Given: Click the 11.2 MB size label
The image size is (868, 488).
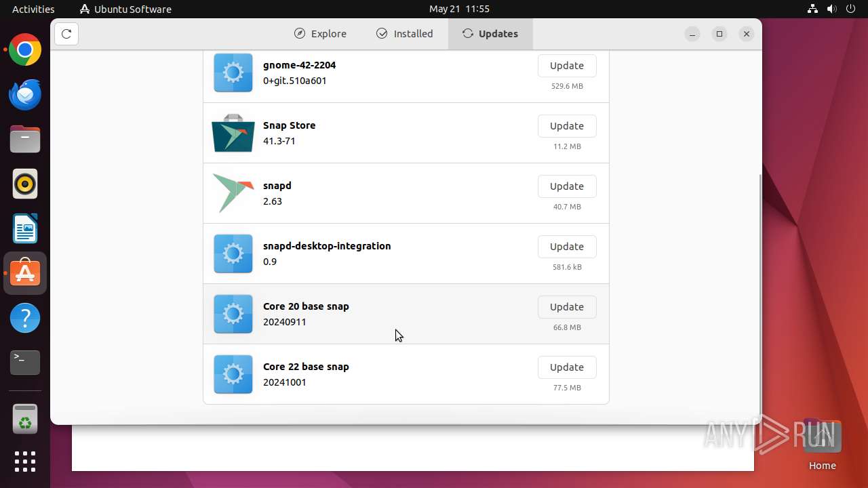Looking at the screenshot, I should coord(567,146).
